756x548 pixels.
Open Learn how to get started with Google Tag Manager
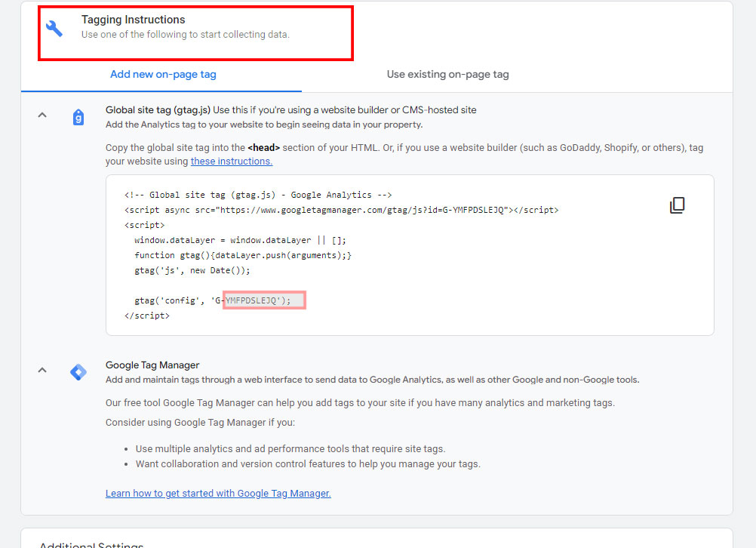click(x=218, y=493)
